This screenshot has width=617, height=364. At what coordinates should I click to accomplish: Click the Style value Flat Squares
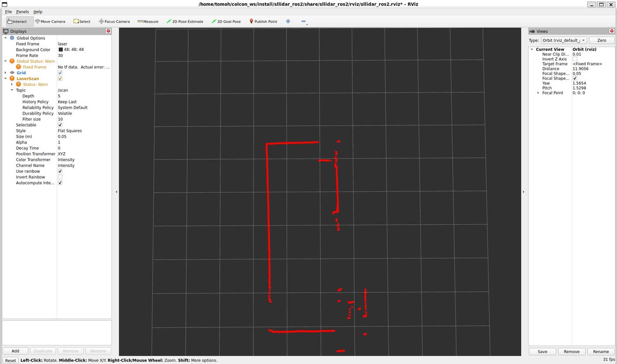pos(69,131)
